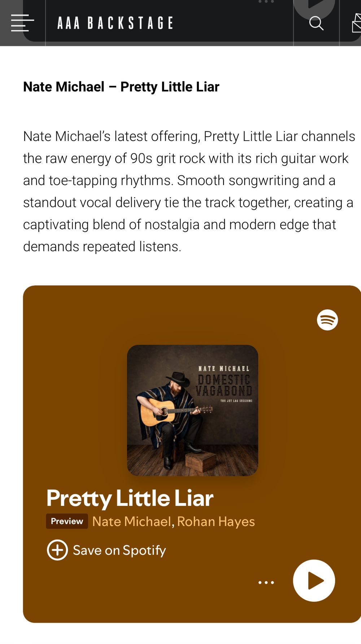
Task: Open the Rohan Hayes artist link
Action: (x=216, y=521)
